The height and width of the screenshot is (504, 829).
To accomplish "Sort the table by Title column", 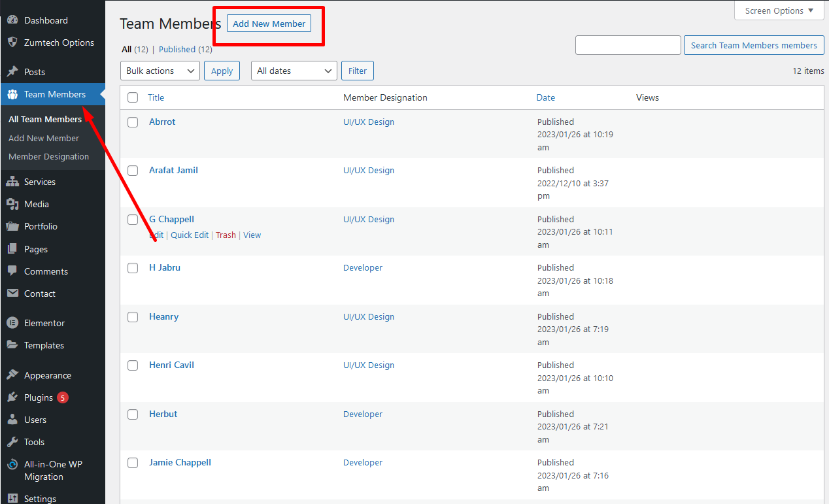I will point(156,97).
